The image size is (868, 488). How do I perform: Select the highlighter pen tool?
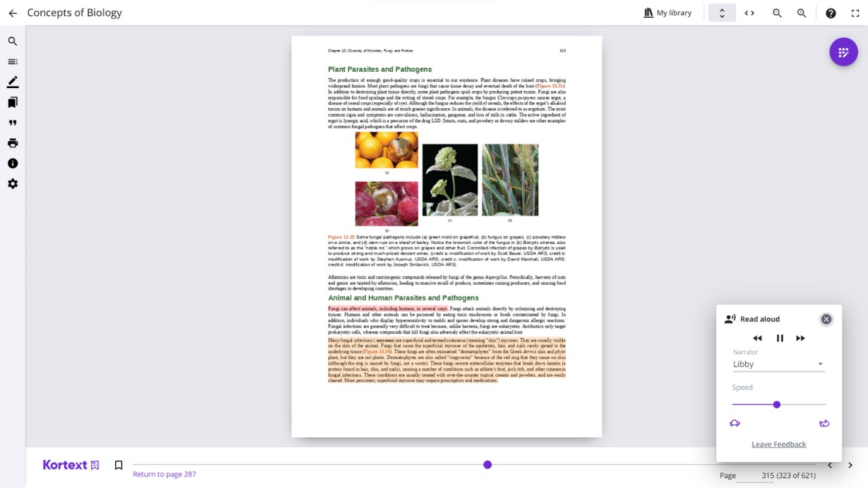click(12, 82)
